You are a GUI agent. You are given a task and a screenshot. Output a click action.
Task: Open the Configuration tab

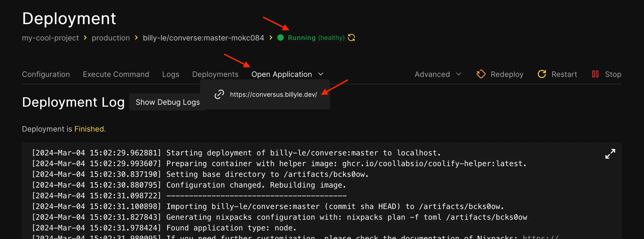(46, 74)
